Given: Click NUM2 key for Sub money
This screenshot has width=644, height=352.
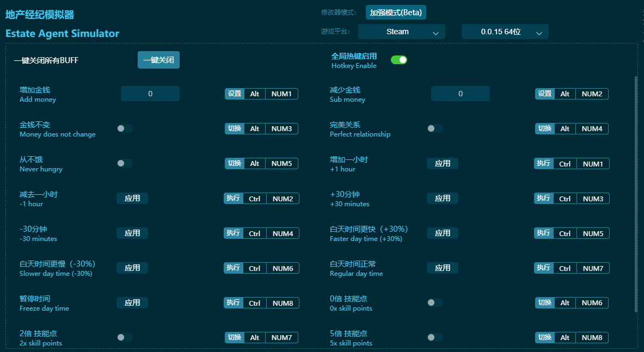Looking at the screenshot, I should (x=592, y=94).
